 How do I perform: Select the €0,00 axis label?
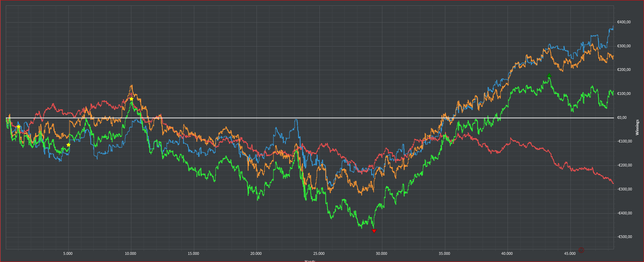point(622,118)
